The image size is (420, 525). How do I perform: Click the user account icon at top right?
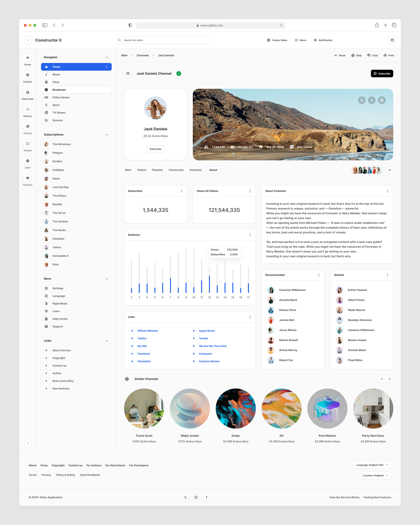click(392, 40)
